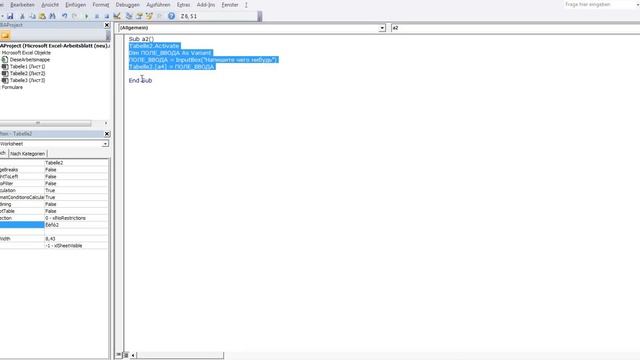This screenshot has width=640, height=360.
Task: Click the blue Help question mark icon
Action: pyautogui.click(x=171, y=16)
